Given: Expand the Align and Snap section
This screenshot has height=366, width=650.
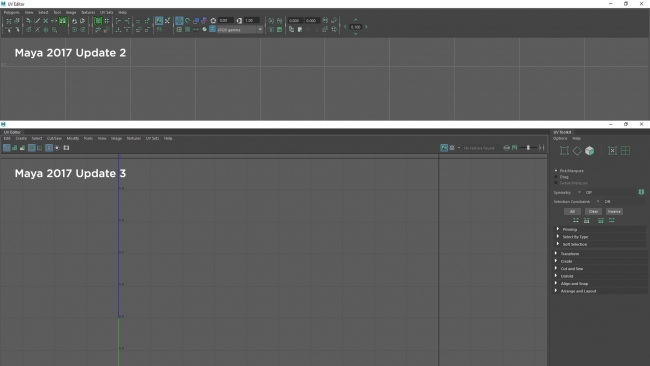Looking at the screenshot, I should tap(600, 284).
